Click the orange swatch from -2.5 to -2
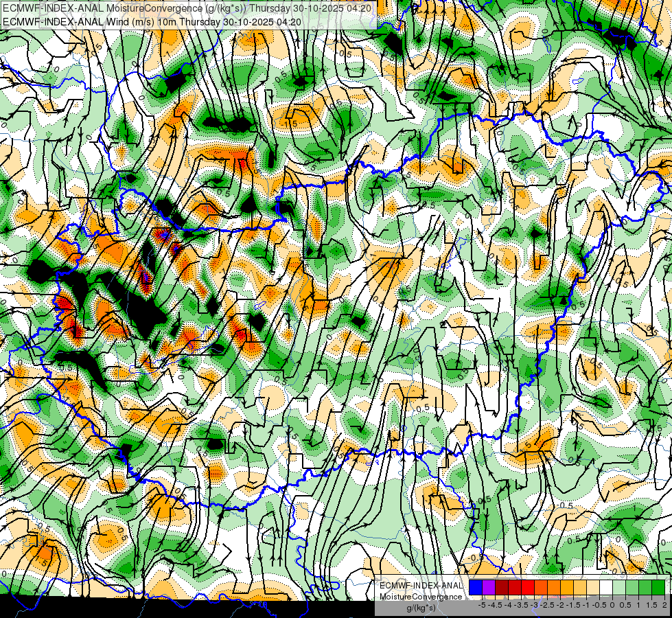Image resolution: width=672 pixels, height=618 pixels. (x=554, y=588)
